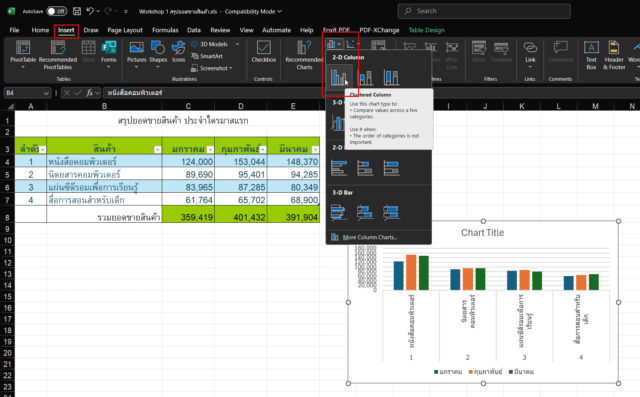Open the filter dropdown for กุมภาพันธ์ column
The height and width of the screenshot is (397, 640).
pos(263,150)
